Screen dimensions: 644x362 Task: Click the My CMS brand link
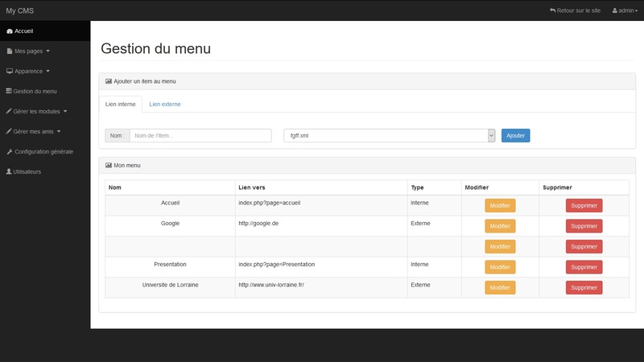tap(20, 10)
